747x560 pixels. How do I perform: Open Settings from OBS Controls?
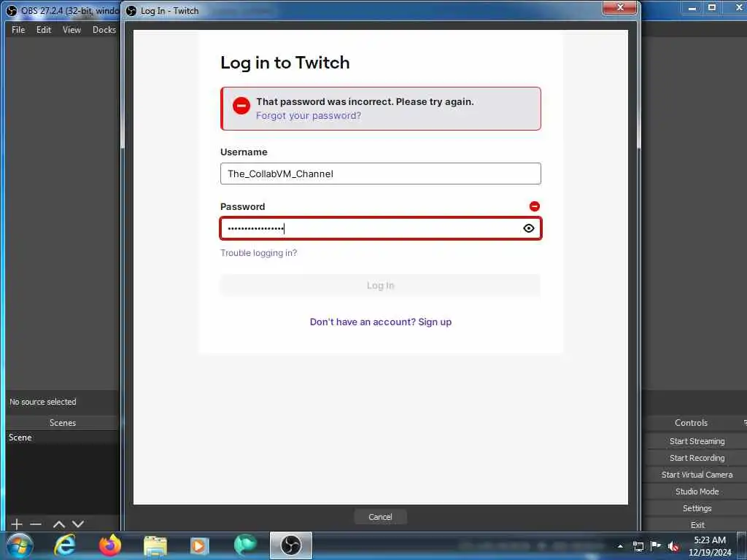(697, 508)
